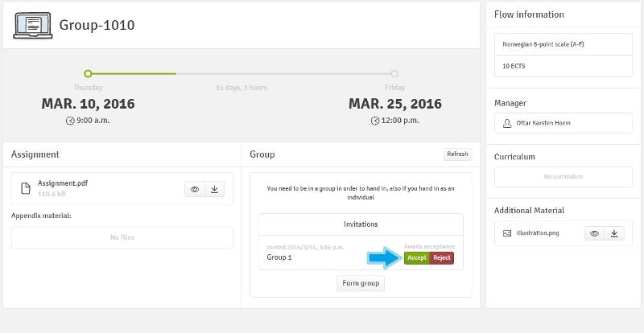The width and height of the screenshot is (644, 333).
Task: Refresh the Group panel
Action: click(x=457, y=154)
